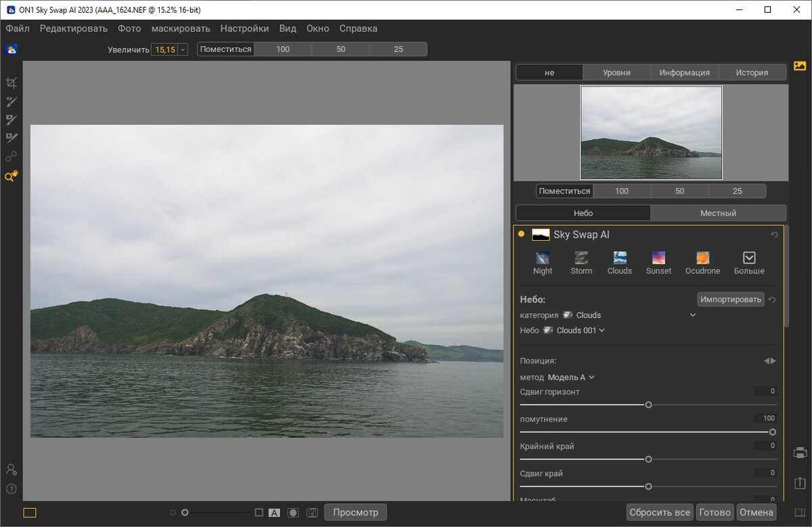Click the navigator preview thumbnail
Screen dimensions: 812x527
(x=651, y=132)
